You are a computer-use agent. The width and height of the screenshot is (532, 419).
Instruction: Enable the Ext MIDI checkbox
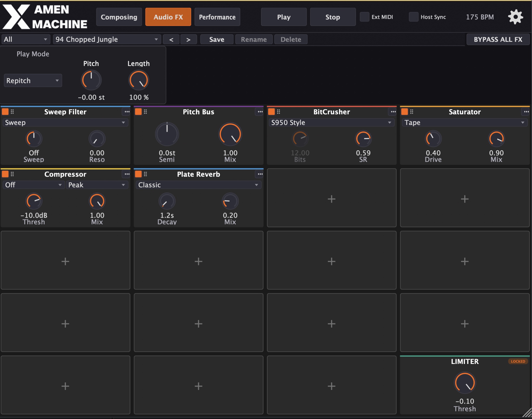click(364, 17)
